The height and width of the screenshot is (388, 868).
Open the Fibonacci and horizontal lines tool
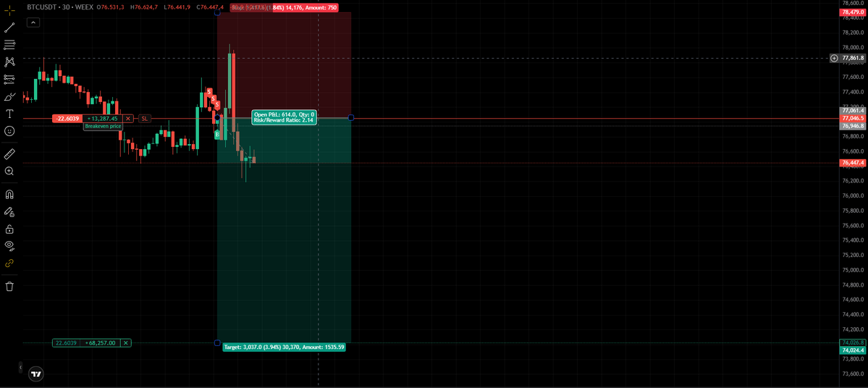9,45
